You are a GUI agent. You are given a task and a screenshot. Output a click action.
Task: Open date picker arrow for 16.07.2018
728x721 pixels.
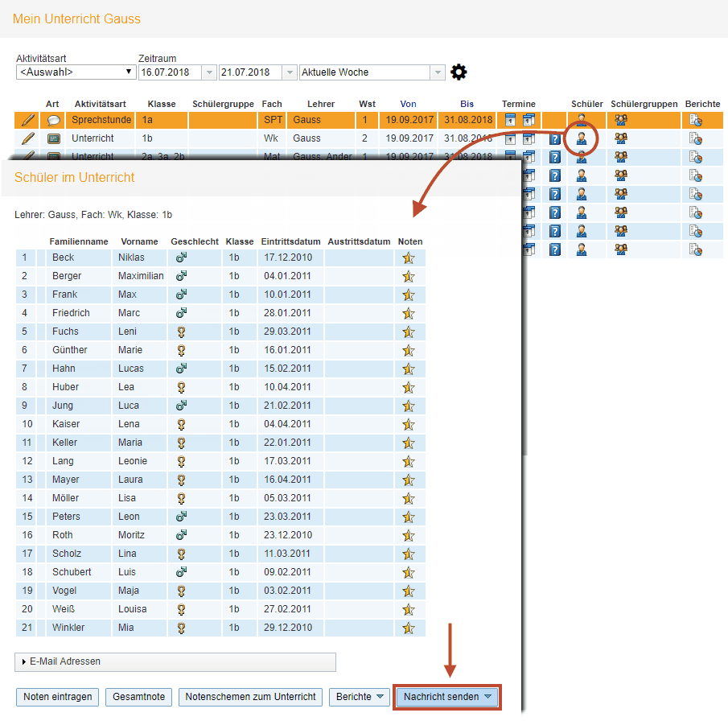(209, 72)
